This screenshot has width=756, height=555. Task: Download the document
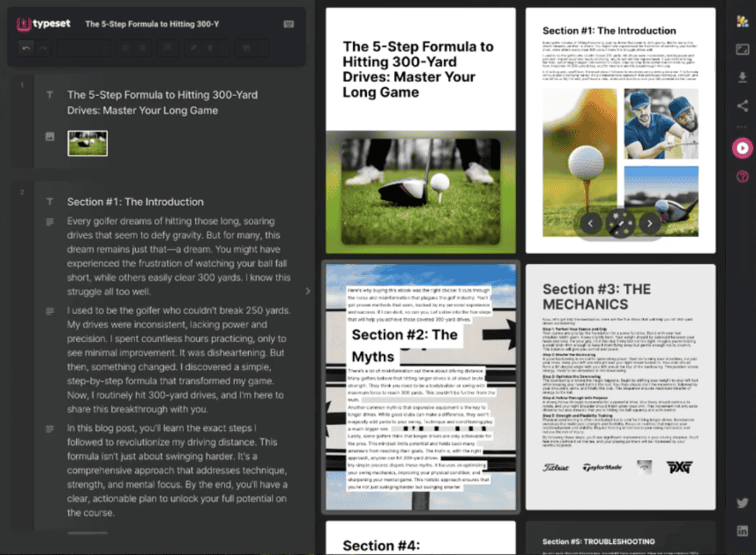pyautogui.click(x=742, y=77)
